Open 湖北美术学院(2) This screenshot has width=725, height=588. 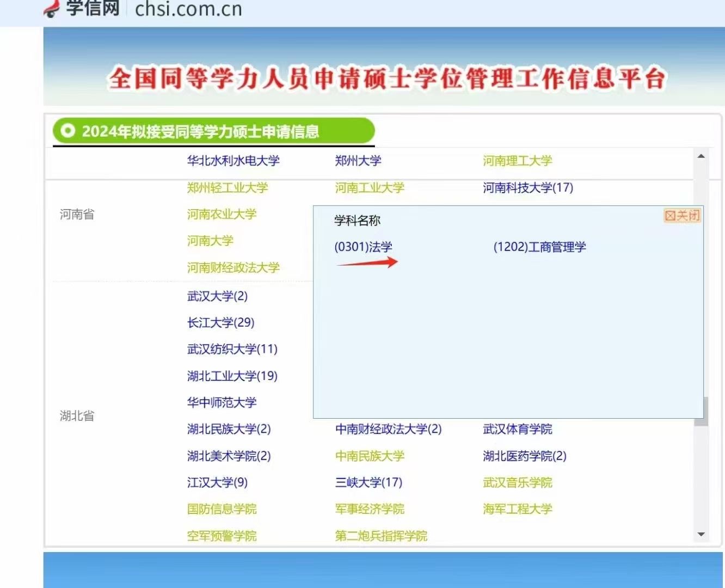(229, 456)
